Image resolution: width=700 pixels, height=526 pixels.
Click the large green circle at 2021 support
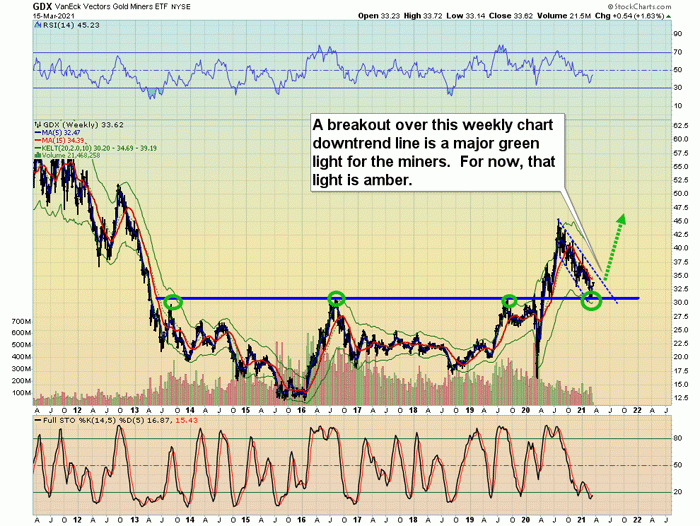(592, 301)
